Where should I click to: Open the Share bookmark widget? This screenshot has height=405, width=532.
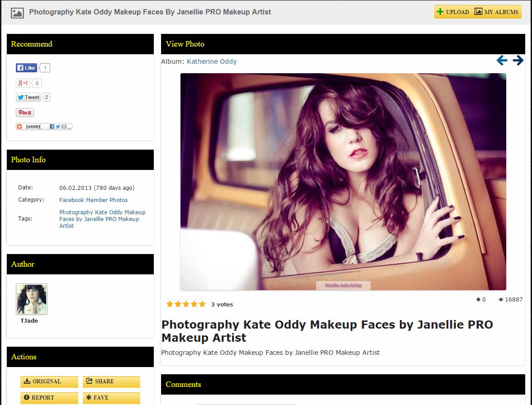[x=44, y=127]
